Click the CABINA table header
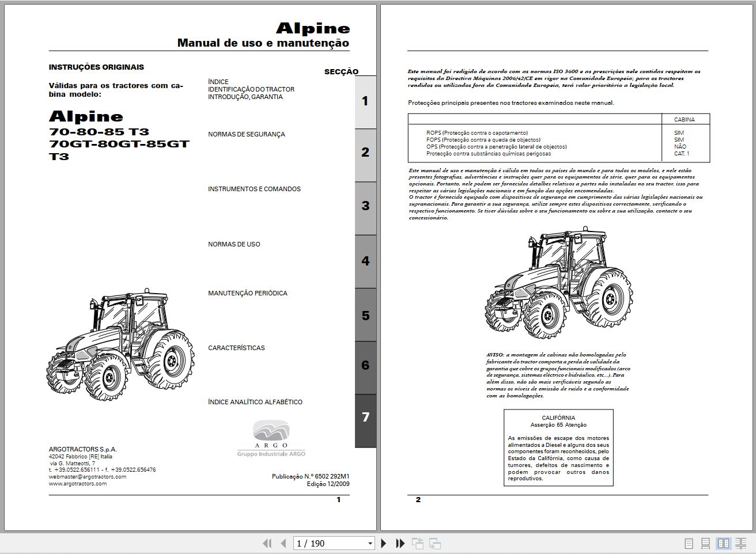The height and width of the screenshot is (554, 756). point(685,120)
